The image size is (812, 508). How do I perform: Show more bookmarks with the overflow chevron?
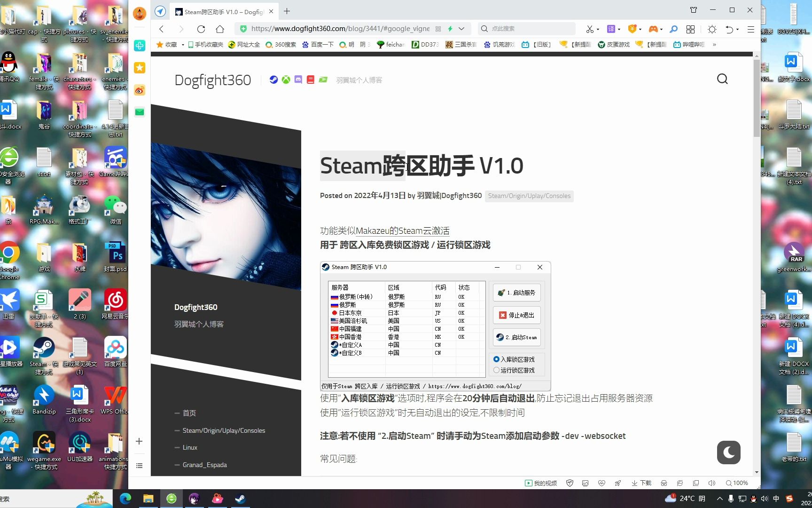[714, 45]
